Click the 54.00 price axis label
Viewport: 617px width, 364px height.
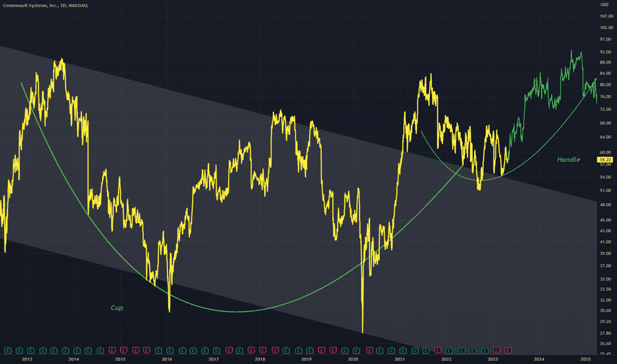[x=606, y=177]
